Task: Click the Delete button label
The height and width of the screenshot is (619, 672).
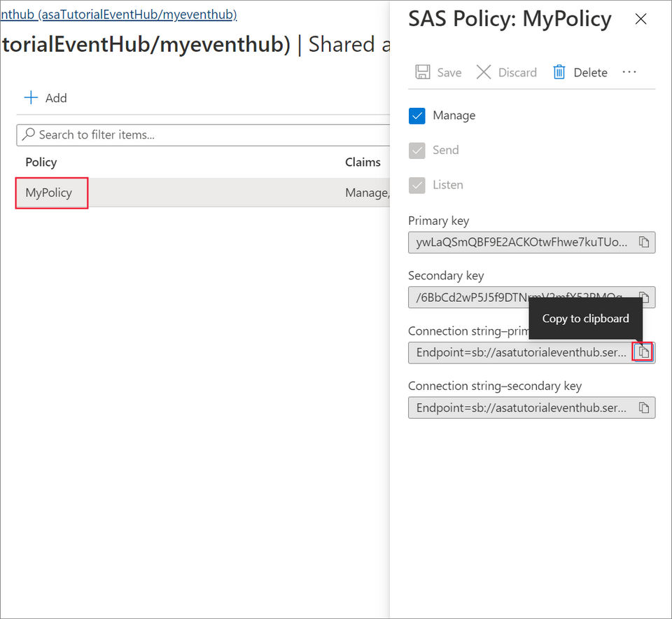Action: pos(590,72)
